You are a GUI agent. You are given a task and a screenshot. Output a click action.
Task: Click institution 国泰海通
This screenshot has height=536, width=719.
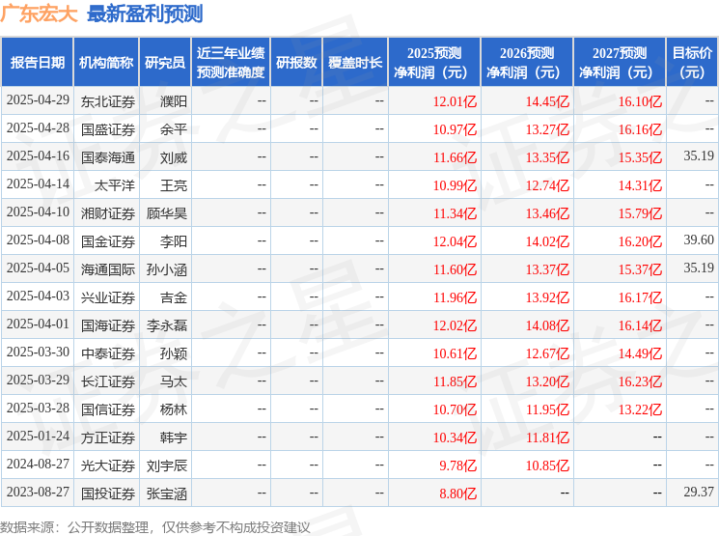[108, 157]
